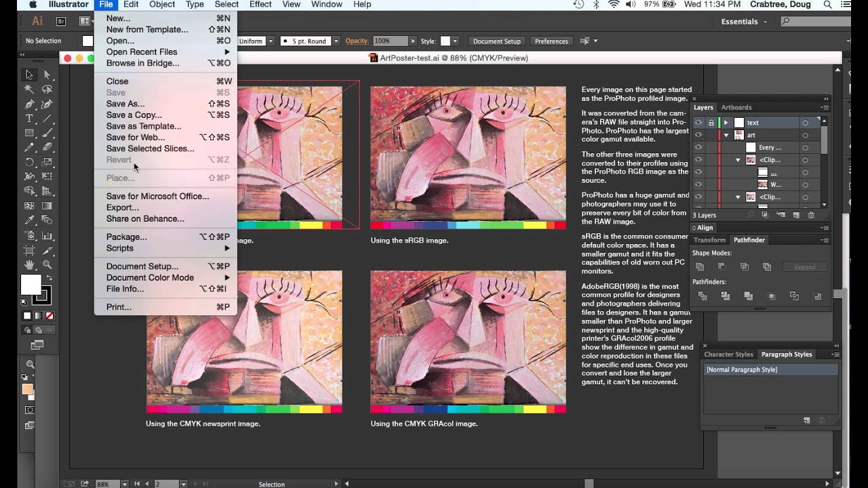Hide the art layer with its eye icon
868x488 pixels.
[x=698, y=135]
